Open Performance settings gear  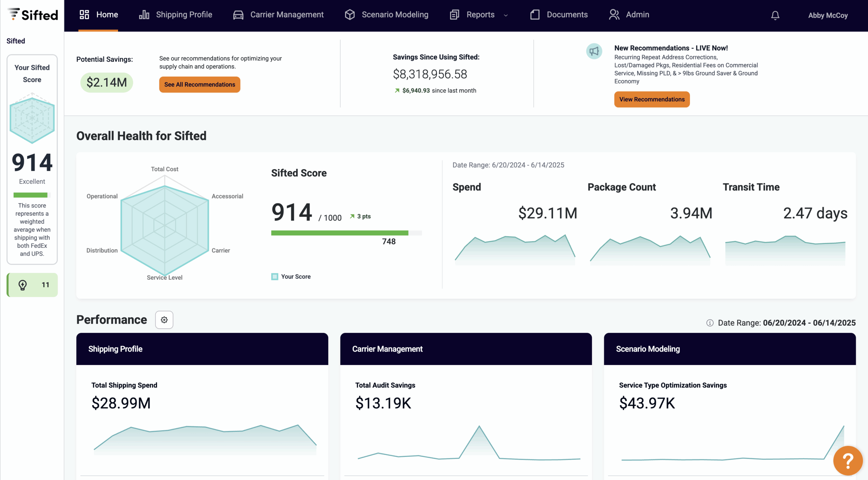tap(164, 320)
